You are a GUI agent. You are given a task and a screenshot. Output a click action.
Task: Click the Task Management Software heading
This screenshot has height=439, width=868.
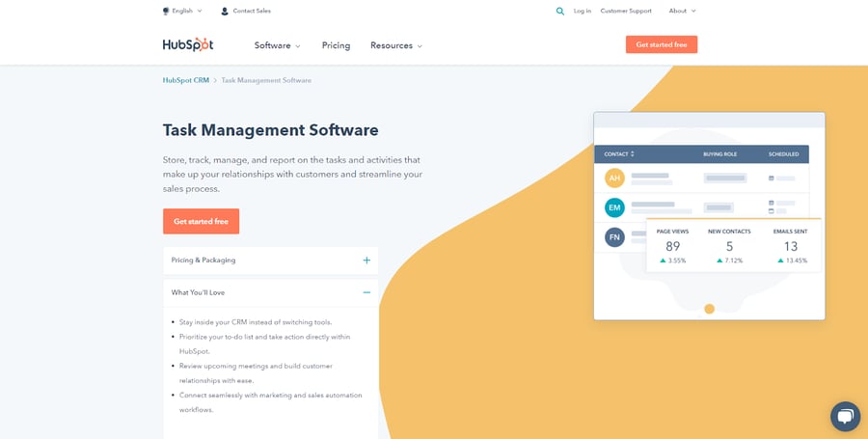(271, 130)
